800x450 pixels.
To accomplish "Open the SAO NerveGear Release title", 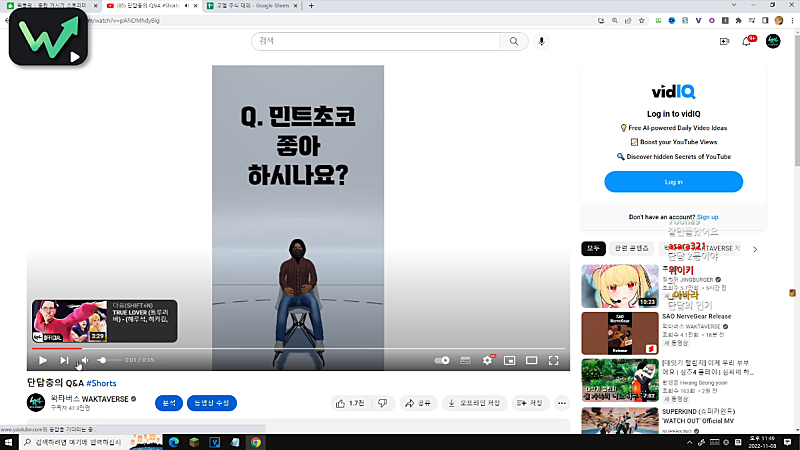I will tap(696, 316).
